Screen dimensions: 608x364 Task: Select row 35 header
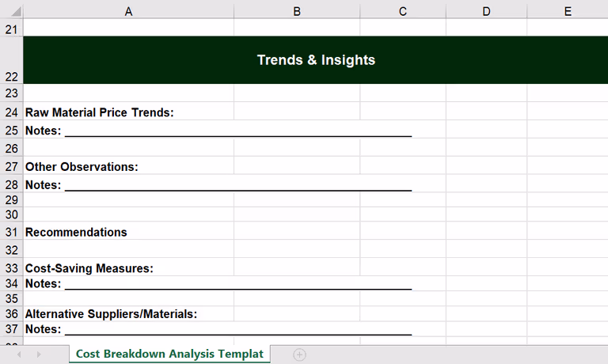click(x=12, y=298)
